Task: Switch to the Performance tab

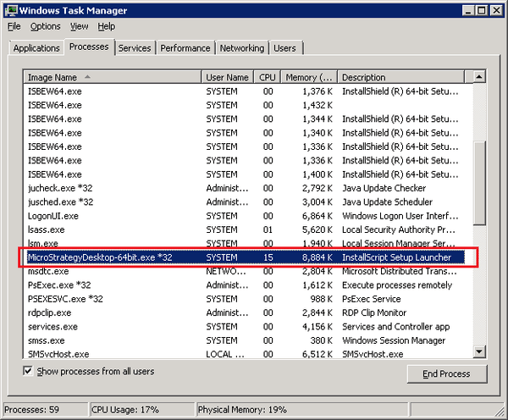Action: (x=185, y=48)
